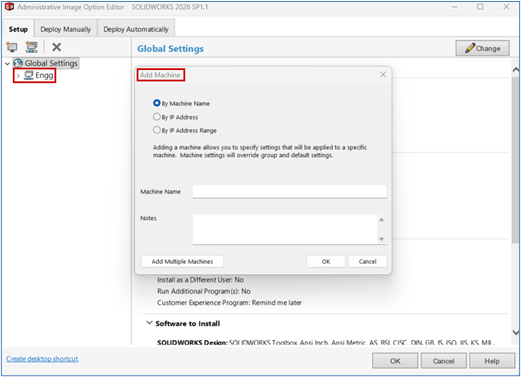521x377 pixels.
Task: Click the settings pane vertical scrollbar thumb
Action: tap(516, 159)
